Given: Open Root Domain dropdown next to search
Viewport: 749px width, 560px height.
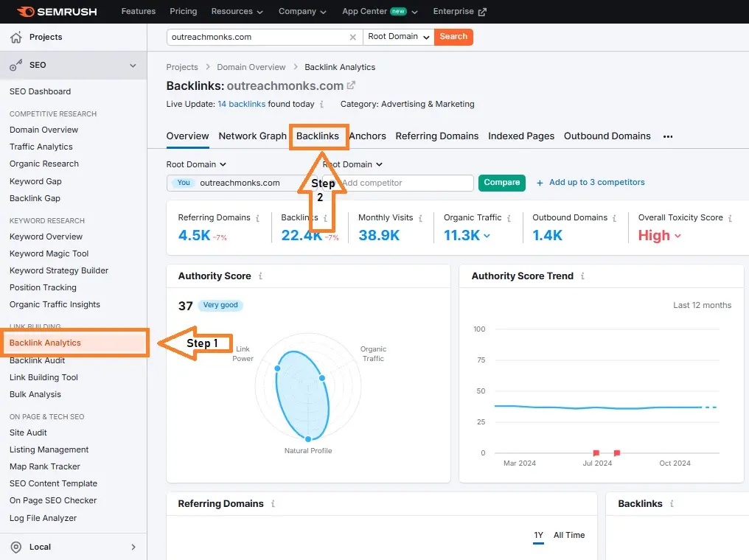Looking at the screenshot, I should click(398, 37).
